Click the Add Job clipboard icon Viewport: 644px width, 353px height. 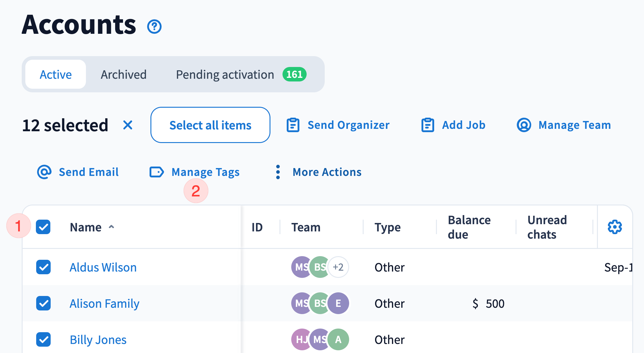428,125
